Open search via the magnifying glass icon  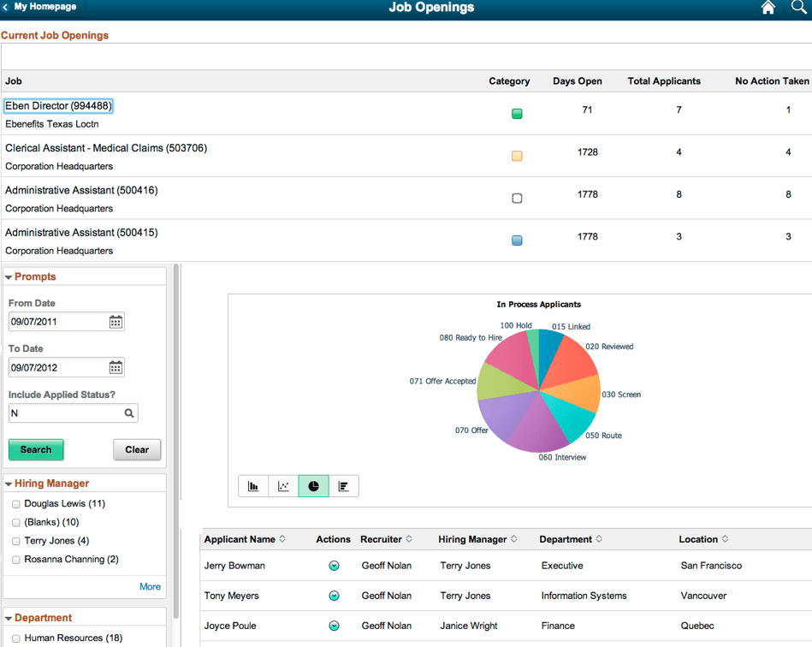[797, 8]
